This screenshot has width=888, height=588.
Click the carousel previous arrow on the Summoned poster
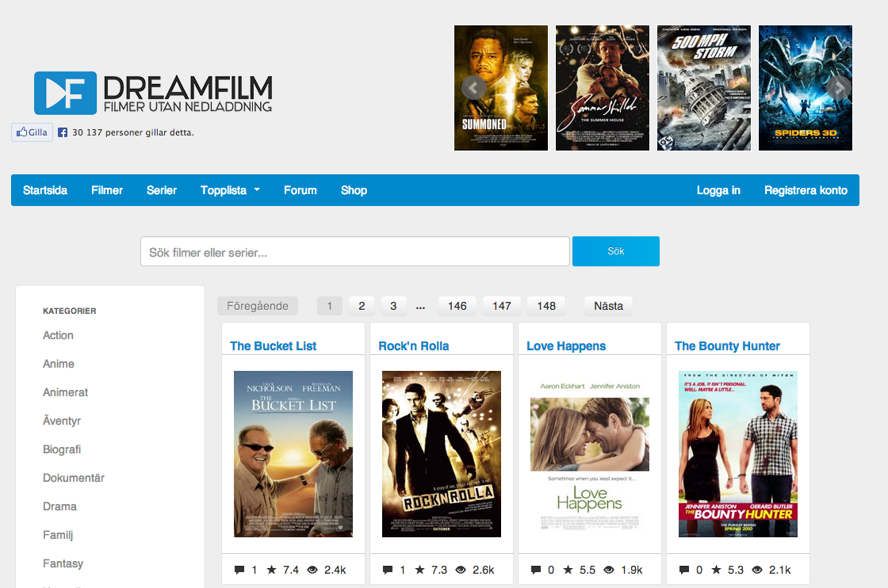point(473,88)
